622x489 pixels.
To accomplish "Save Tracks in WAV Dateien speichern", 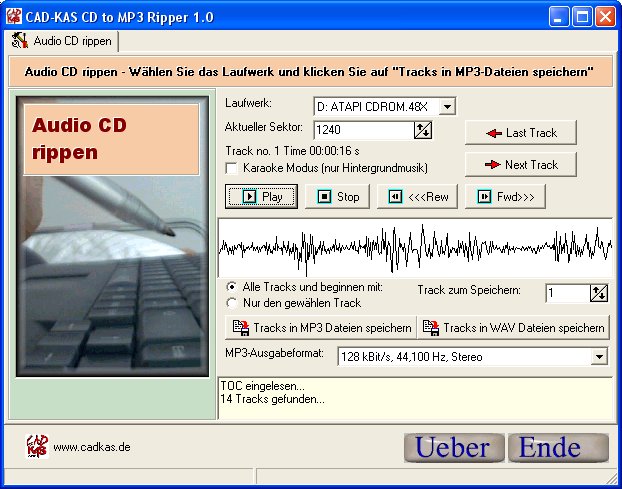I will click(x=513, y=327).
